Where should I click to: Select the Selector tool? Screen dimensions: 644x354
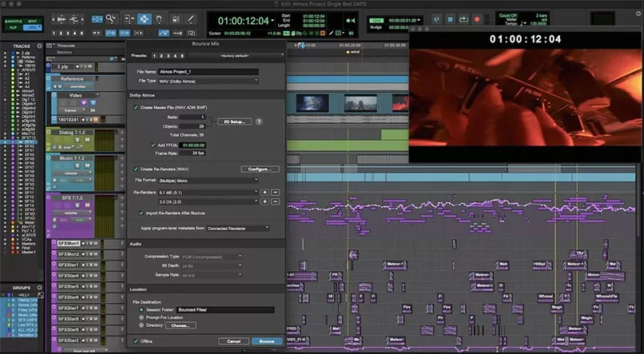coord(144,19)
